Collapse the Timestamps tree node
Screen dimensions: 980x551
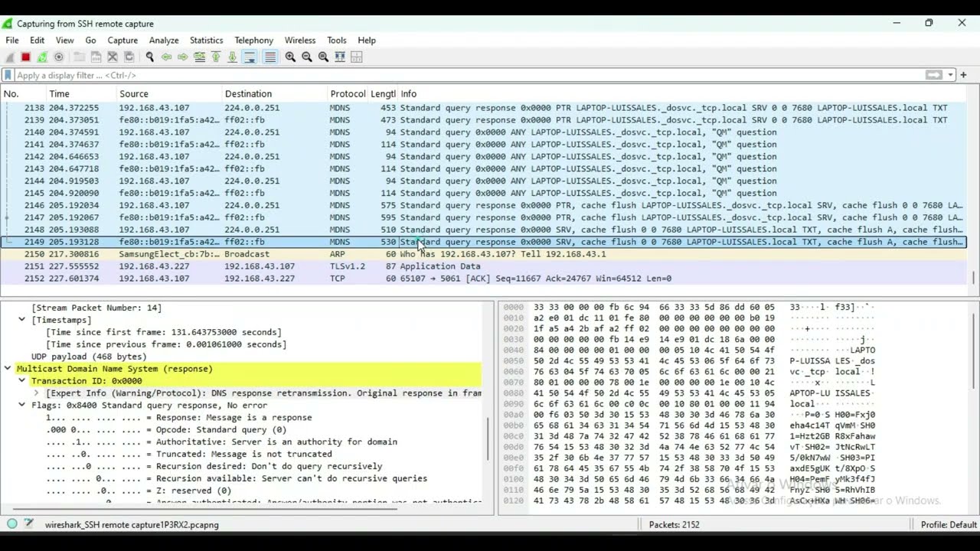(x=22, y=320)
